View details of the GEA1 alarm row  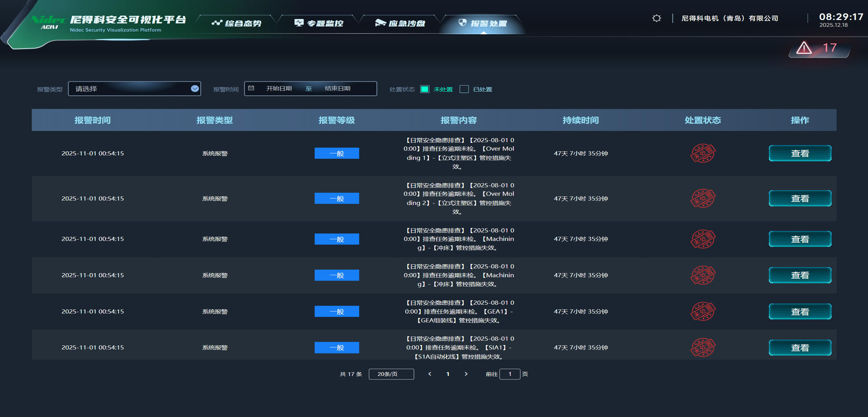tap(800, 311)
